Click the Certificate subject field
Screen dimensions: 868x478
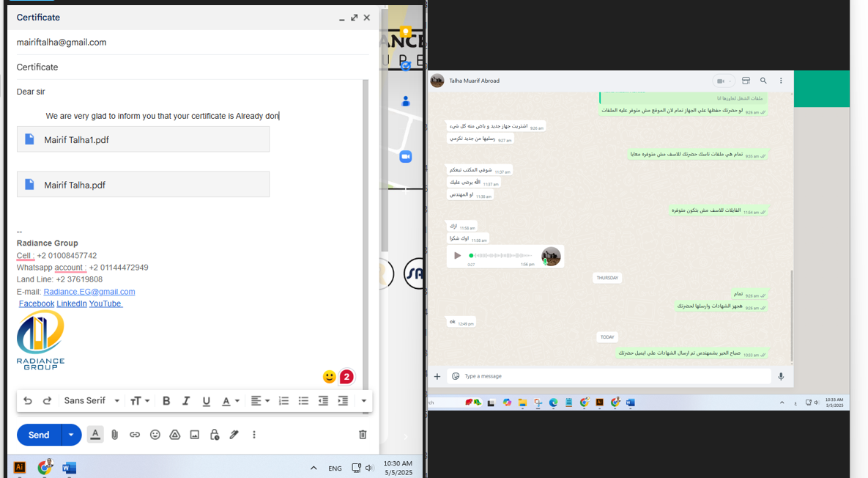(x=192, y=67)
